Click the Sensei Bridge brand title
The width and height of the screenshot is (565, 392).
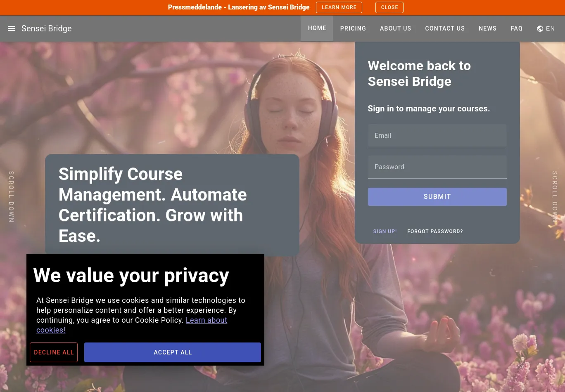(46, 28)
